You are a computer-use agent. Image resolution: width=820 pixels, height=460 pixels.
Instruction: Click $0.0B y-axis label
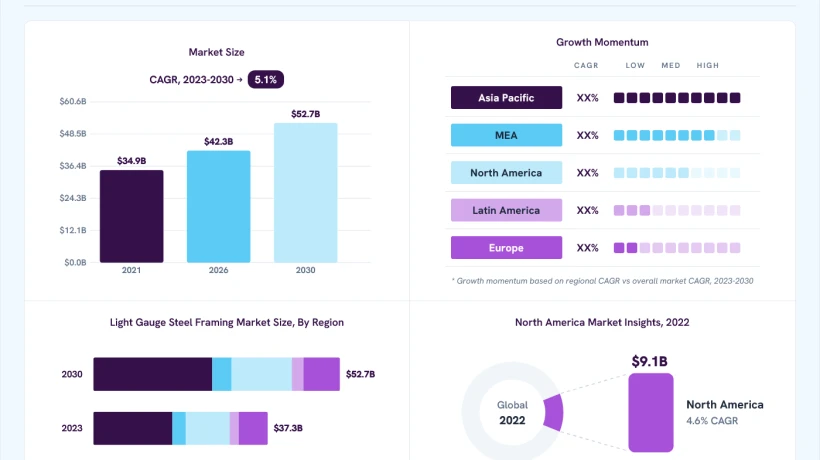click(x=75, y=262)
